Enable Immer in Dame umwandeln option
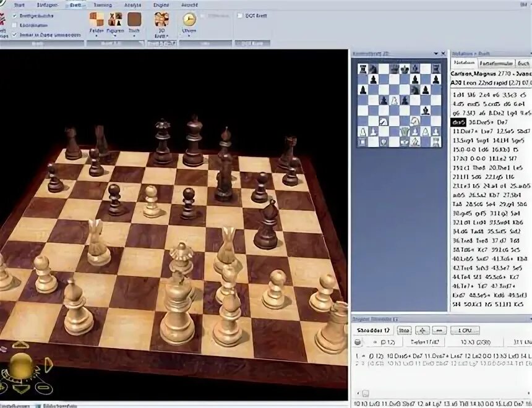Image resolution: width=532 pixels, height=408 pixels. point(14,36)
